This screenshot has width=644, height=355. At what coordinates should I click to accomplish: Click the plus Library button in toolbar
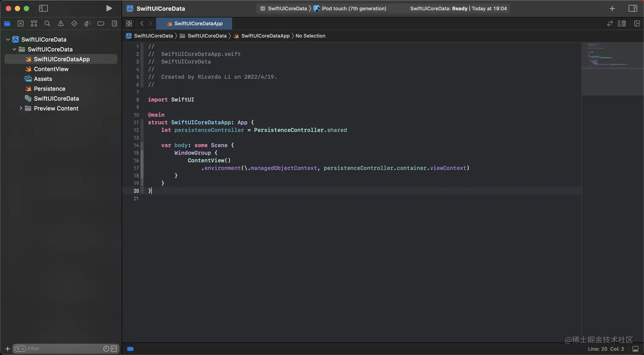[x=612, y=9]
